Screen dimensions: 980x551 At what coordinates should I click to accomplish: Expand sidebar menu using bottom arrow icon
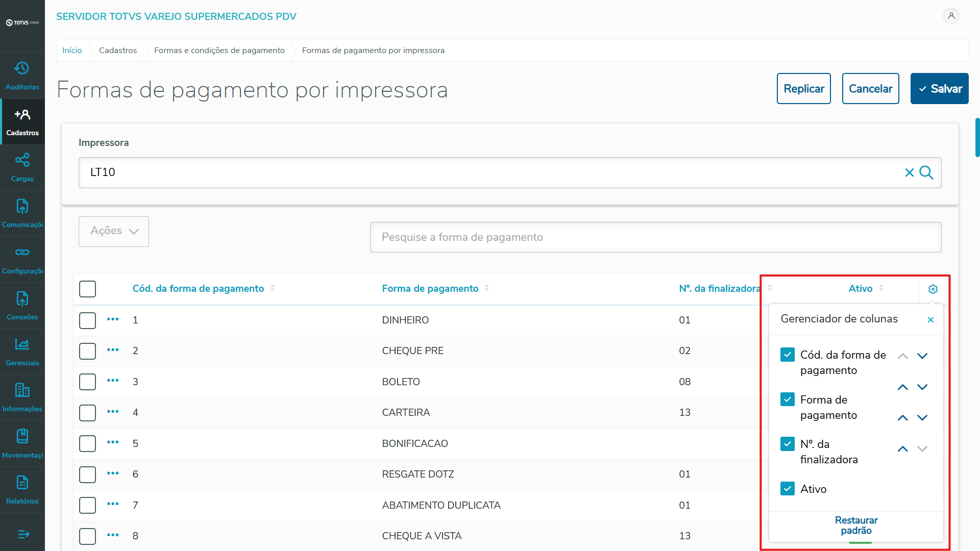click(23, 534)
